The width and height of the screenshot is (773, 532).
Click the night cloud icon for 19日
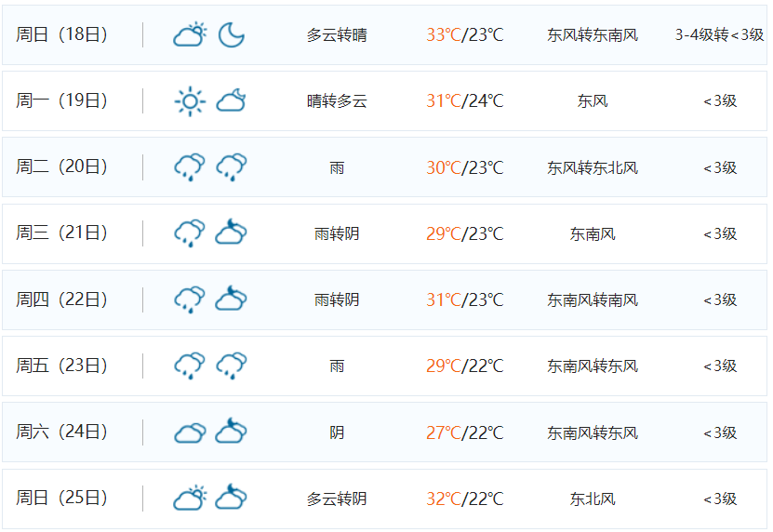[232, 100]
